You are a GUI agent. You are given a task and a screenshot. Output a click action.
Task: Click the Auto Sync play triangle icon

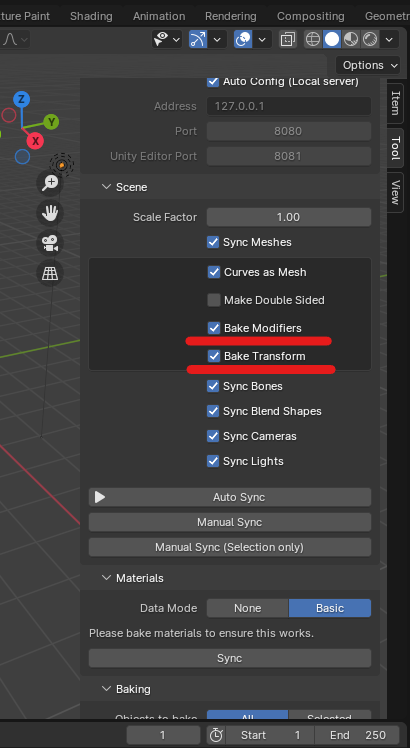[x=99, y=497]
